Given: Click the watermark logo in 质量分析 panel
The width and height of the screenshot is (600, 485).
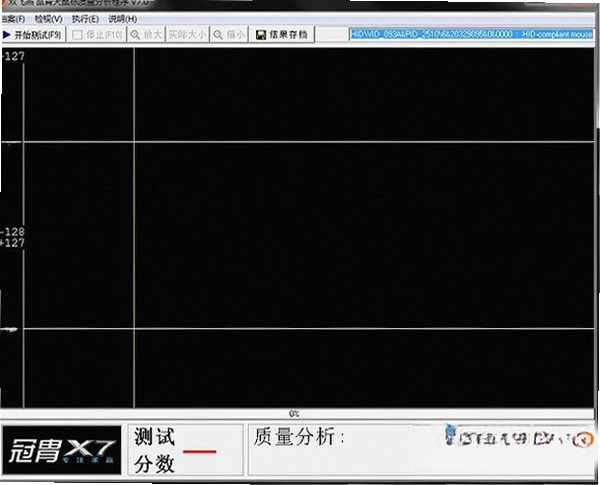Looking at the screenshot, I should tap(519, 436).
